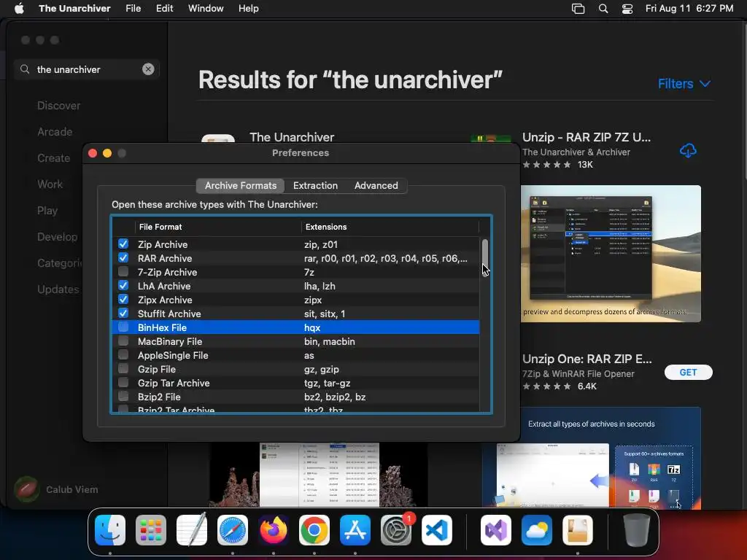The width and height of the screenshot is (747, 560).
Task: Open Unzip One: RAR ZIP title
Action: point(587,359)
